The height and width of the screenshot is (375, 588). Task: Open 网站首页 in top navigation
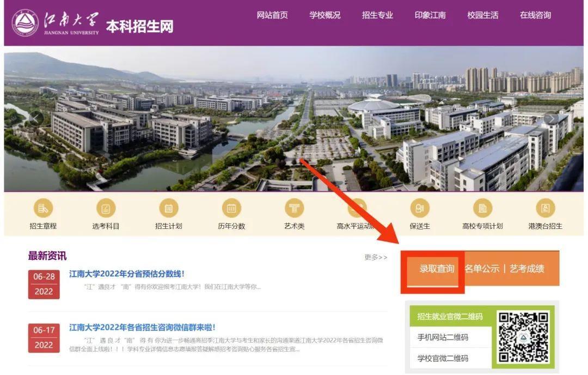272,15
